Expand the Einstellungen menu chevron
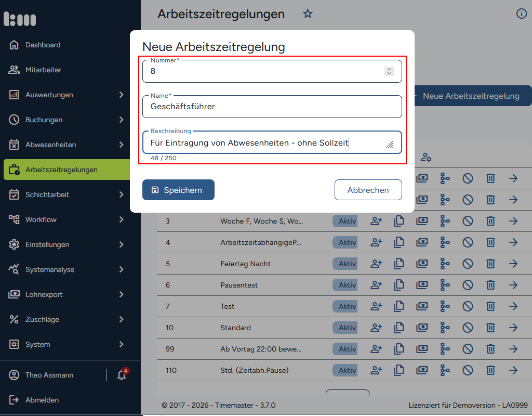Viewport: 532px width, 416px height. 122,244
